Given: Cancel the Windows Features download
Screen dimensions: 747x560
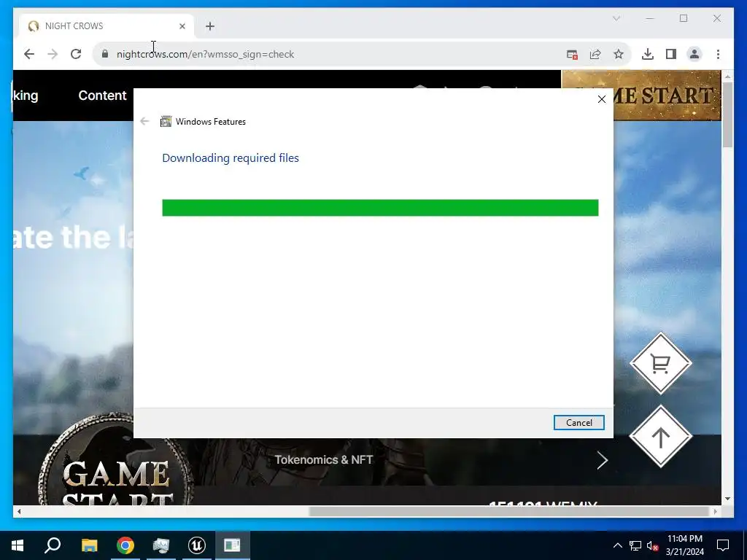Looking at the screenshot, I should click(x=578, y=422).
